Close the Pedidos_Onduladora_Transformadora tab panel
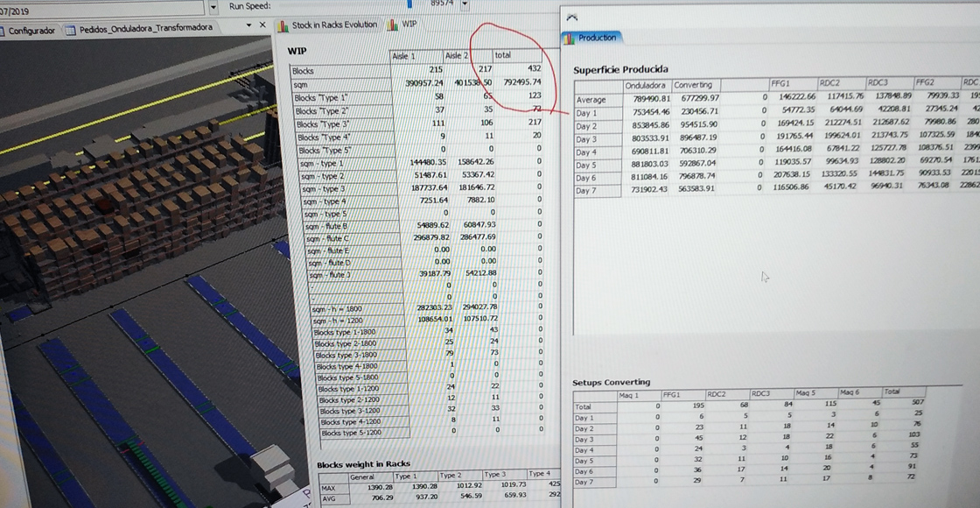The height and width of the screenshot is (508, 980). click(262, 25)
